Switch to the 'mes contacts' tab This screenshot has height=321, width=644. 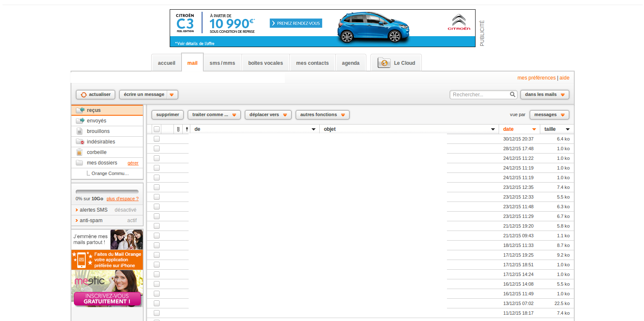[x=312, y=63]
